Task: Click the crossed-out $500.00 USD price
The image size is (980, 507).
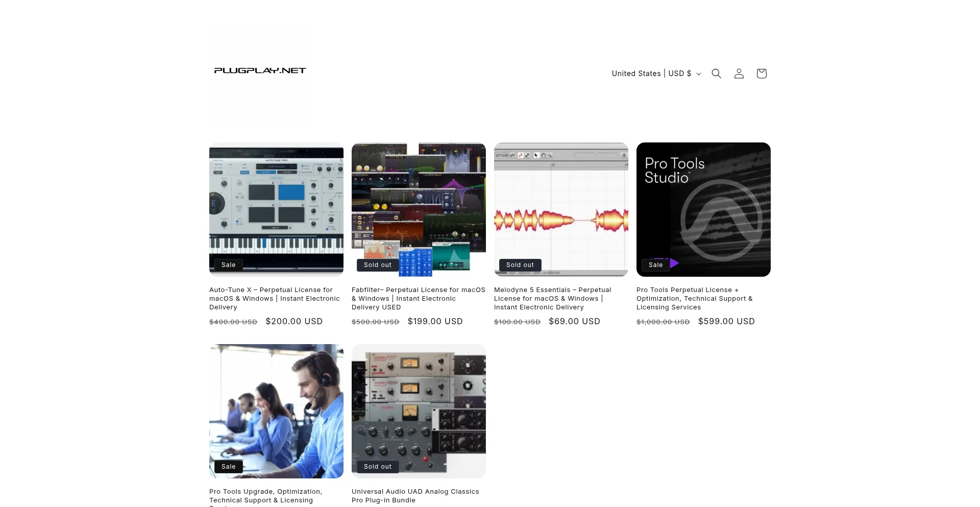Action: [376, 322]
